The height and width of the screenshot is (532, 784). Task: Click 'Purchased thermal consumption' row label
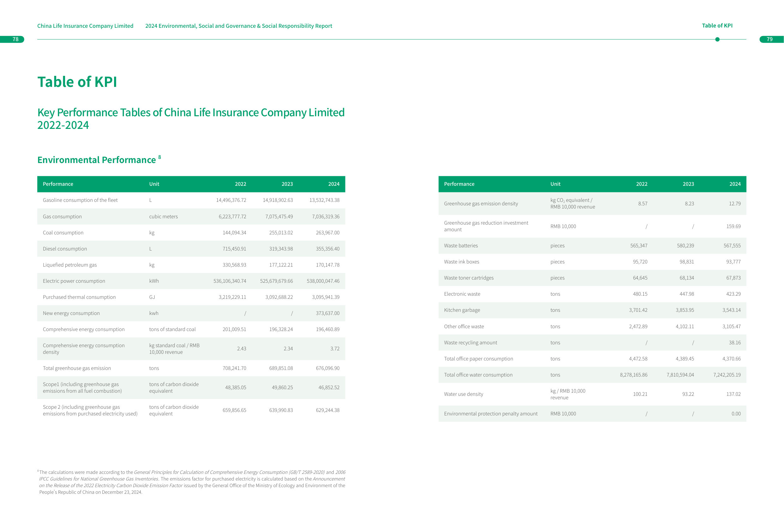point(79,297)
